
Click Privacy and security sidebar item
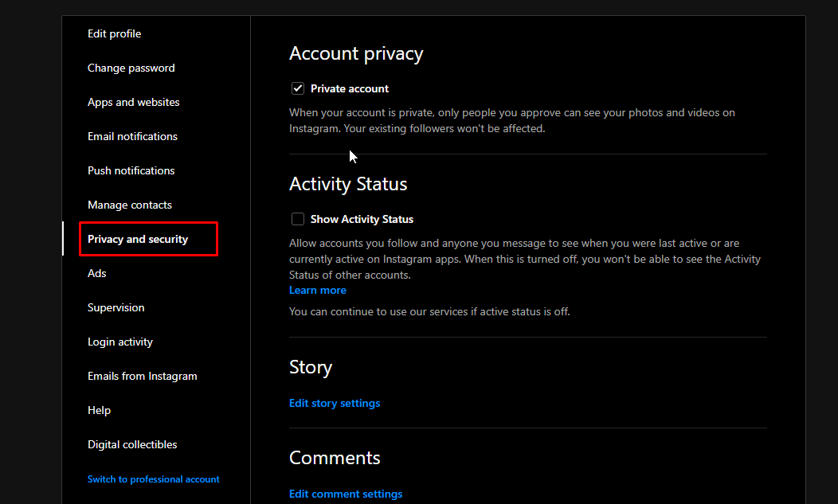pyautogui.click(x=138, y=239)
